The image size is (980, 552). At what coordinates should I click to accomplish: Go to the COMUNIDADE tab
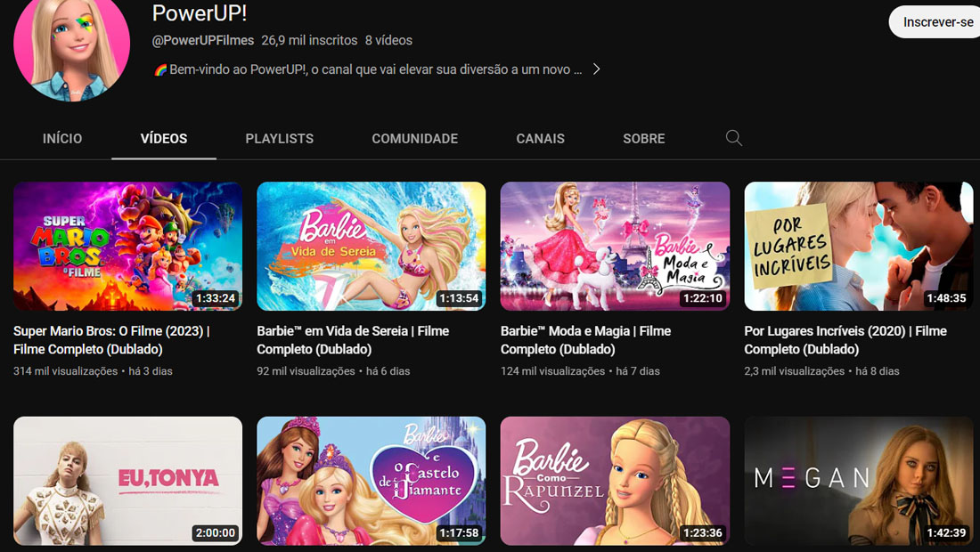click(x=415, y=139)
